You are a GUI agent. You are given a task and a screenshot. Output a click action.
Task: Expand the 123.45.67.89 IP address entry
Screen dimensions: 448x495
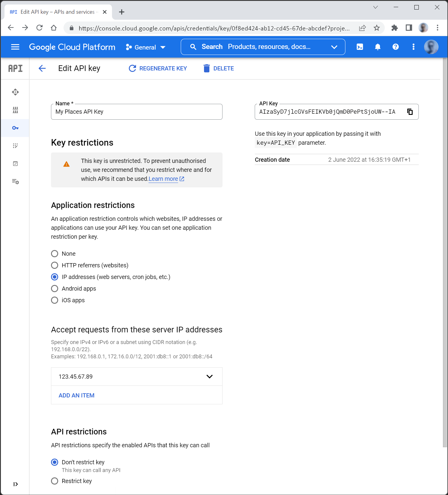[x=209, y=377]
